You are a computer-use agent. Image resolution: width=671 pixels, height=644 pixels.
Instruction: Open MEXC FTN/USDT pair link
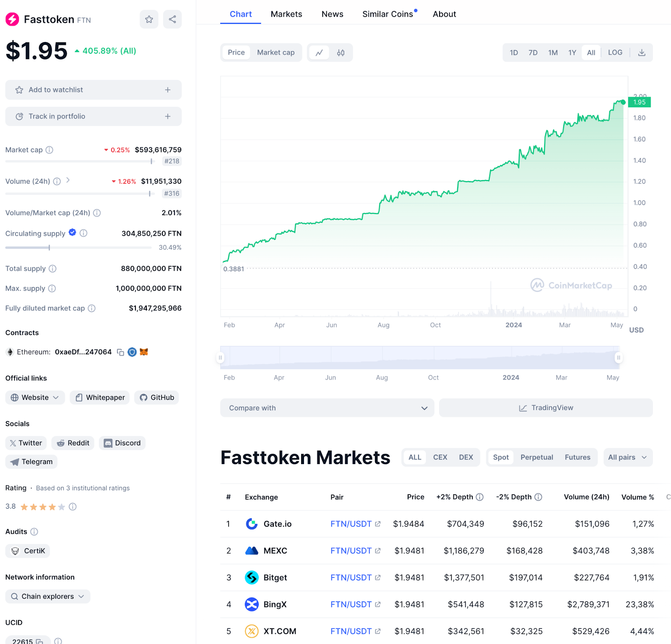click(351, 551)
